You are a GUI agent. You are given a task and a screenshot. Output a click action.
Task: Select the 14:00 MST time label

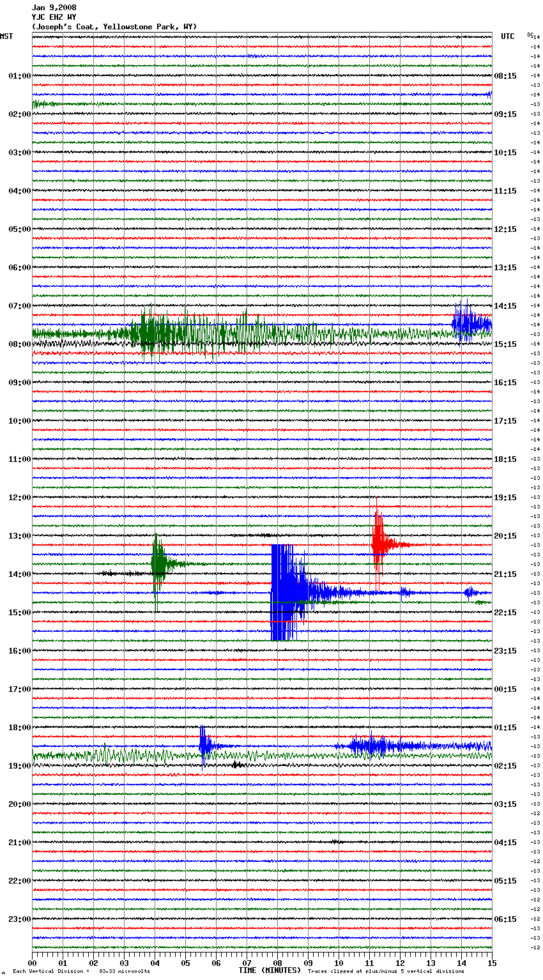pyautogui.click(x=20, y=574)
